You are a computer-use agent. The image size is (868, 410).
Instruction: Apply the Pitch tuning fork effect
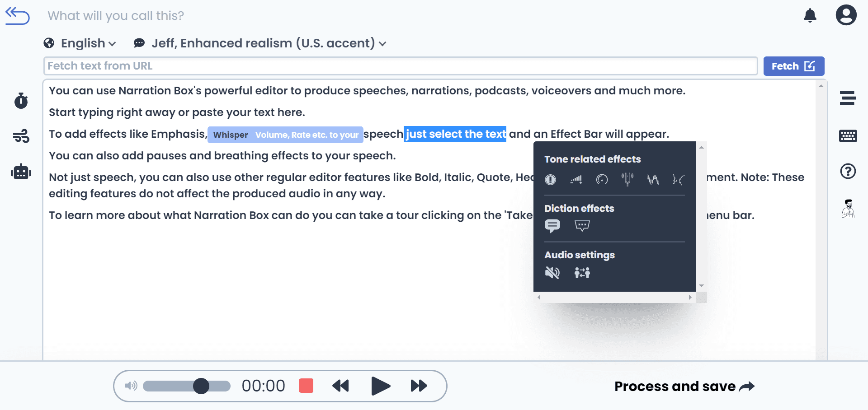[627, 180]
